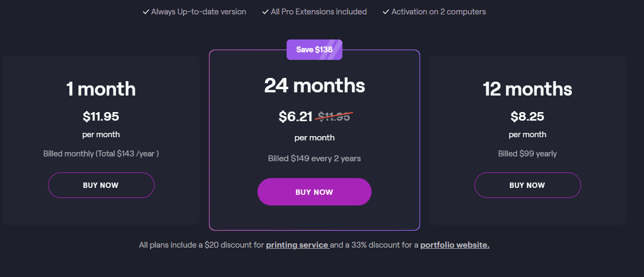Click Billed monthly (Total $143 /year) text

[101, 154]
